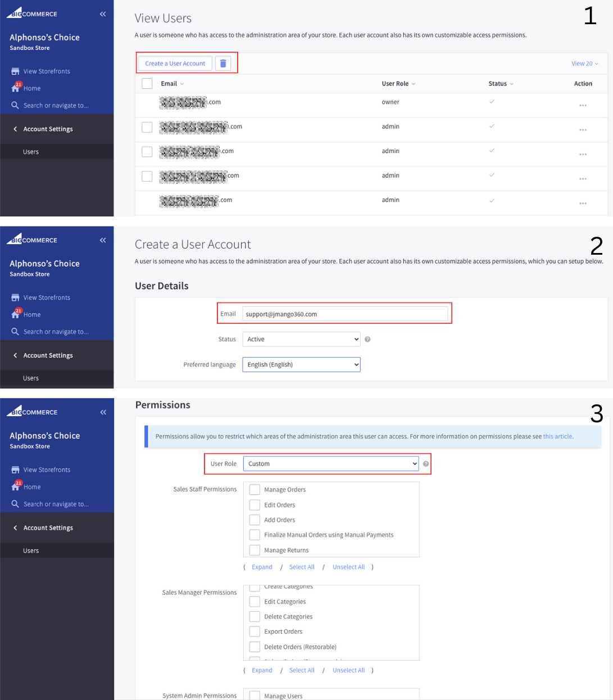Collapse the sidebar on the View Users page
The width and height of the screenshot is (613, 700).
pyautogui.click(x=103, y=14)
